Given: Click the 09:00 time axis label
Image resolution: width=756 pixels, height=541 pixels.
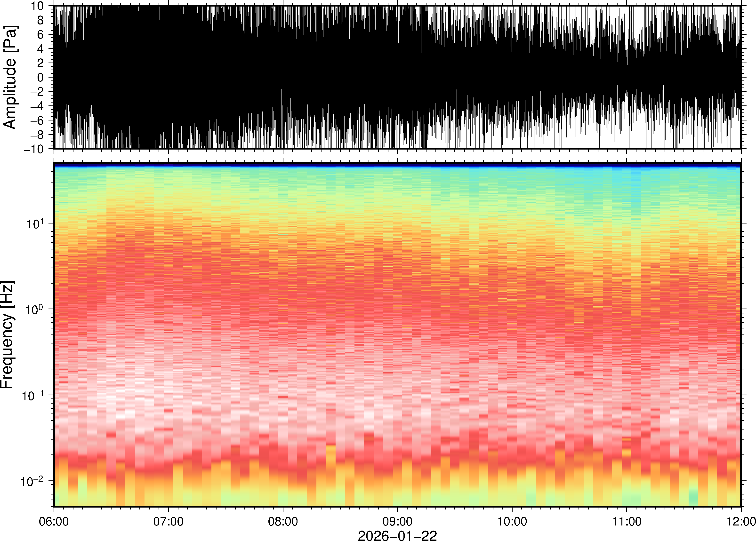Looking at the screenshot, I should point(397,521).
